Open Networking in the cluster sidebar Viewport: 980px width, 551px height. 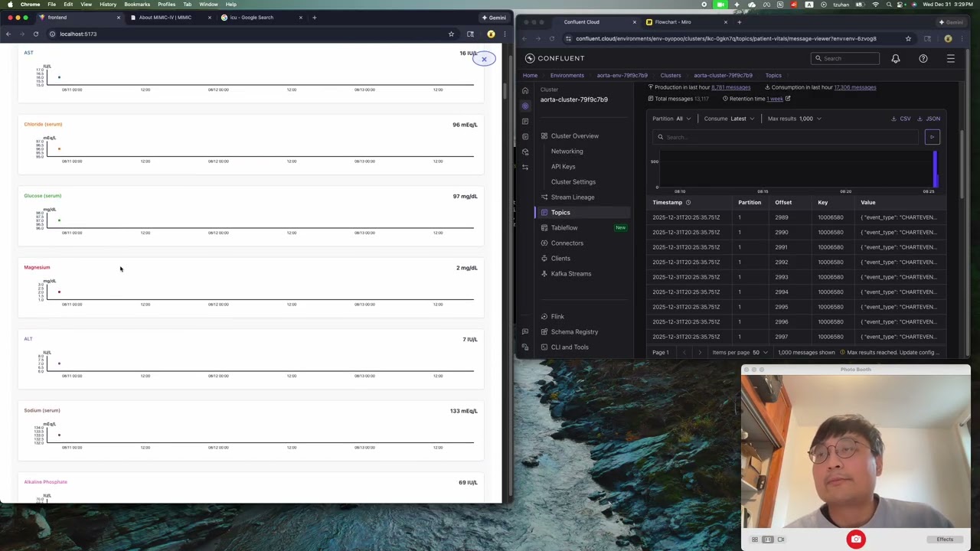[x=567, y=152]
